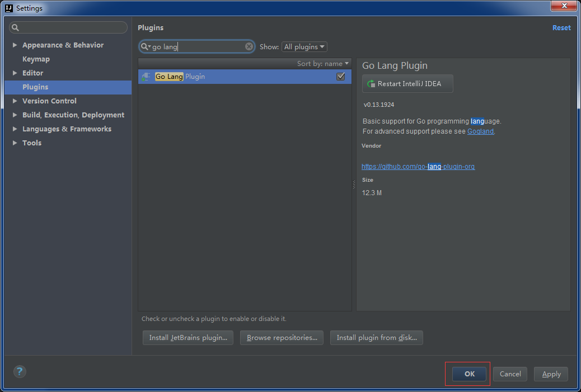The height and width of the screenshot is (392, 581).
Task: Click the Apply button
Action: pos(551,374)
